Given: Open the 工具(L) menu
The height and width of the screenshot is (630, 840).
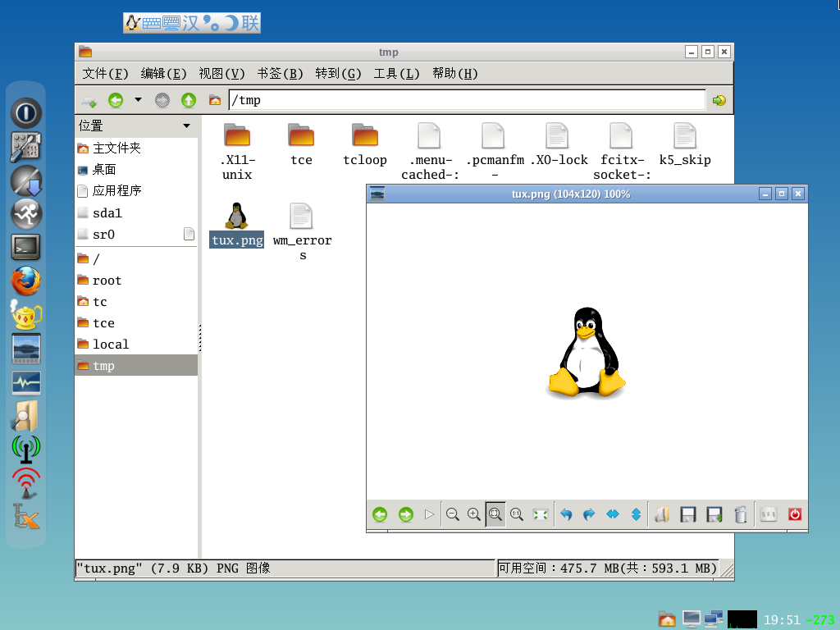Looking at the screenshot, I should point(396,73).
